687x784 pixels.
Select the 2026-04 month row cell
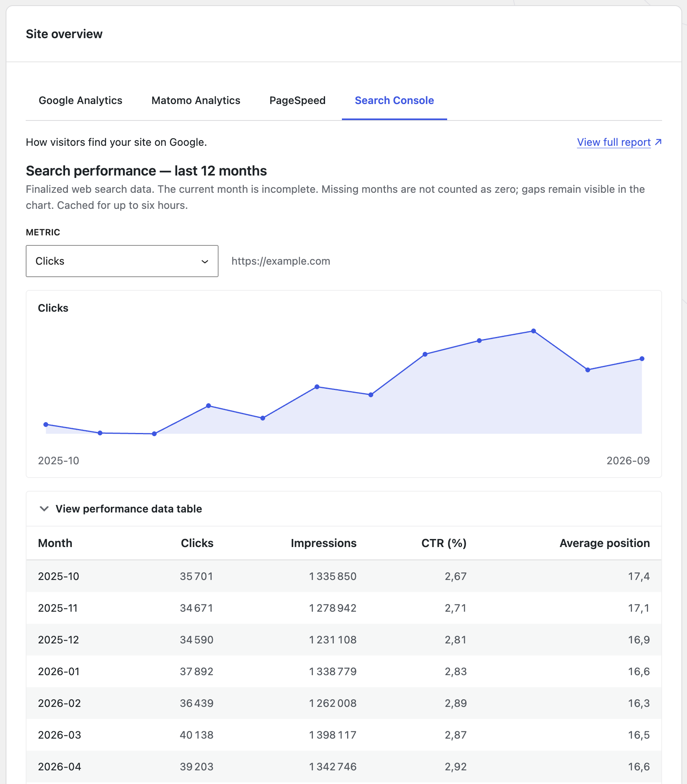pos(59,767)
